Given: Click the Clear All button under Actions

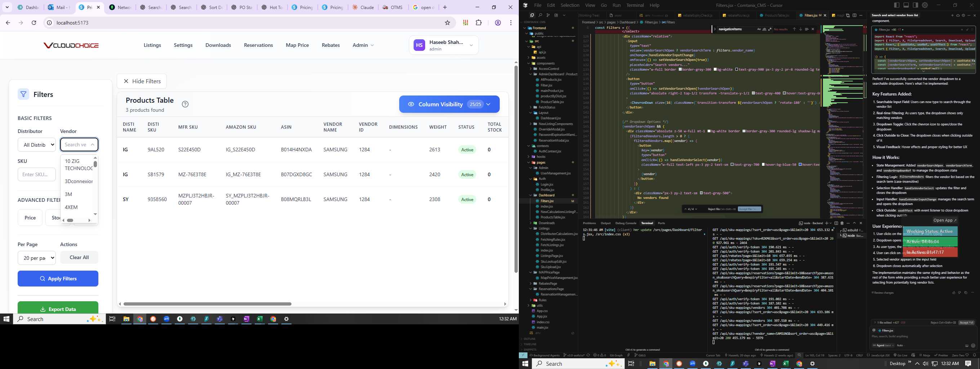Looking at the screenshot, I should click(79, 258).
